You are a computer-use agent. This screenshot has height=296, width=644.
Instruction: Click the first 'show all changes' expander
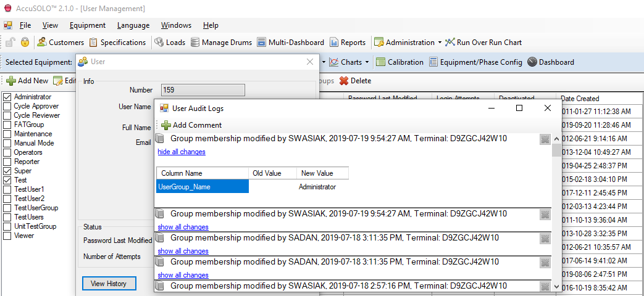183,227
